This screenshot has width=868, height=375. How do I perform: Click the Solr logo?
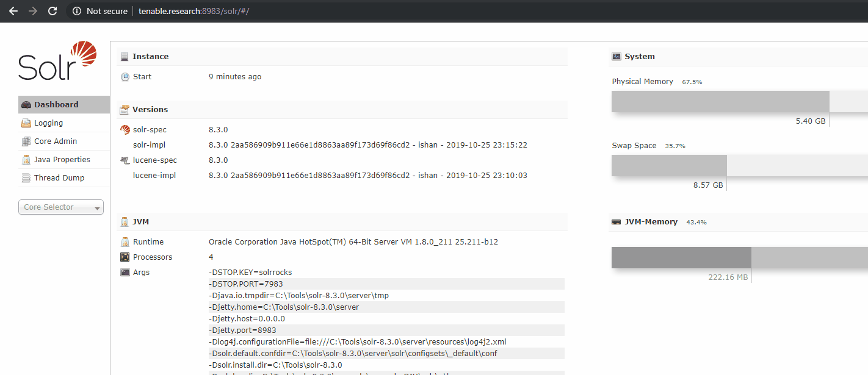tap(57, 61)
